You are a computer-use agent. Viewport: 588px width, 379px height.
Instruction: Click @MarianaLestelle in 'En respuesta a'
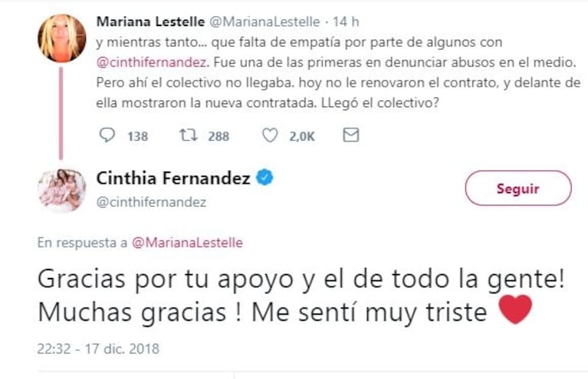[187, 243]
